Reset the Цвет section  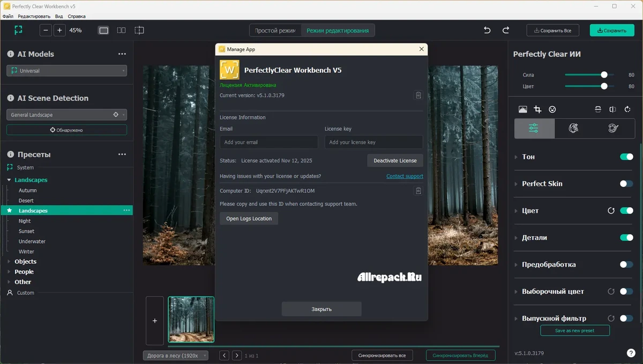click(611, 211)
